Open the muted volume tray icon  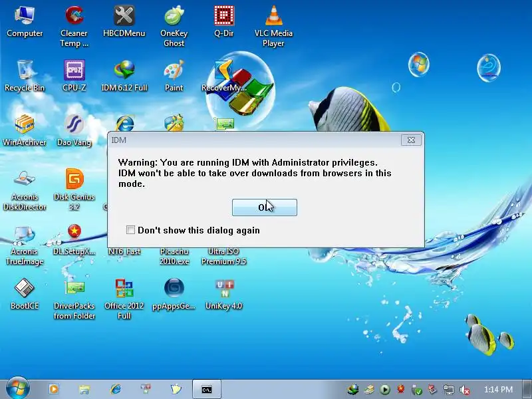click(464, 390)
